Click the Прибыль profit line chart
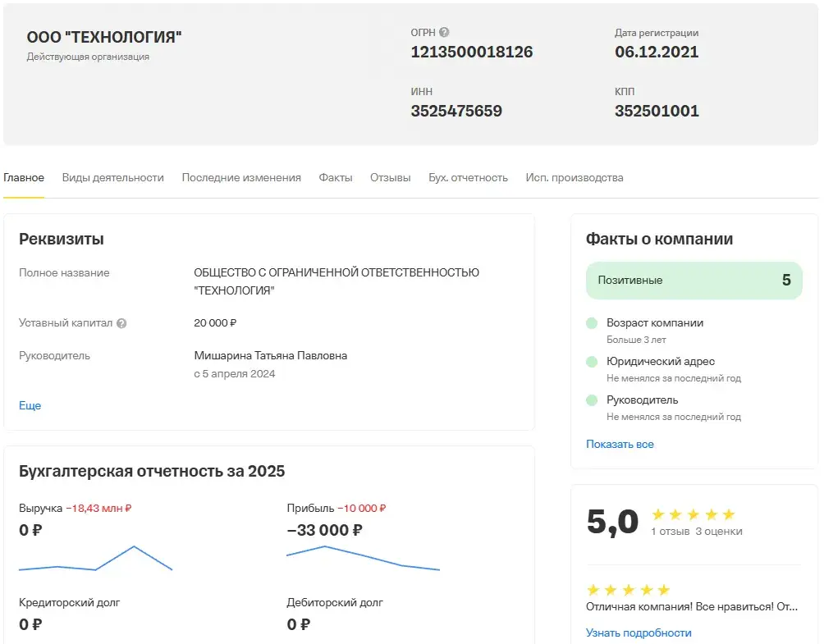 point(363,559)
